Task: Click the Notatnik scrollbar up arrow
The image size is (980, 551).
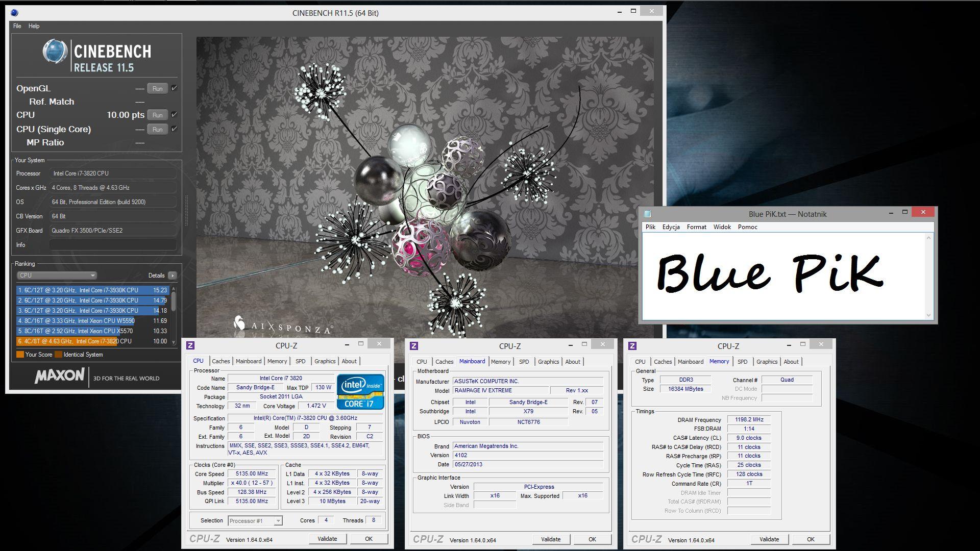Action: point(928,238)
